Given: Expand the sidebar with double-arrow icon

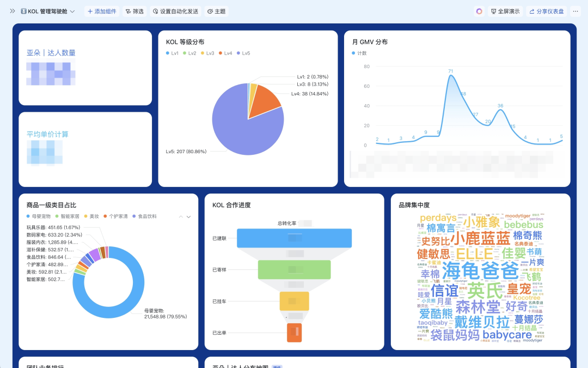Looking at the screenshot, I should pyautogui.click(x=13, y=11).
